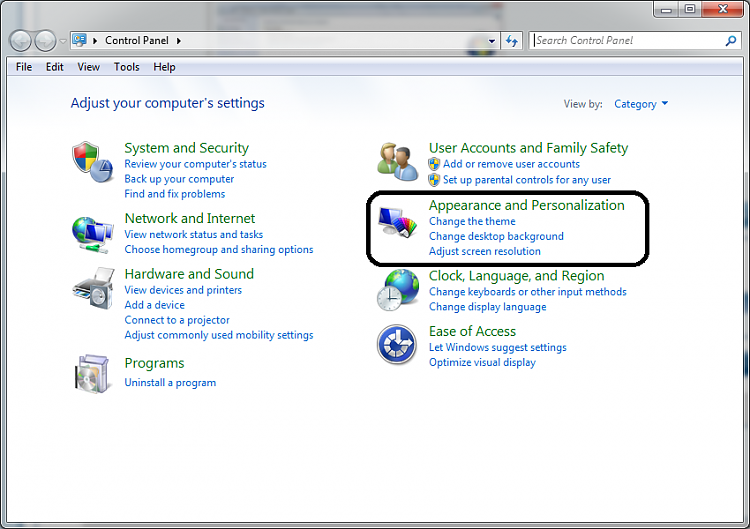Open Ease of Access heading link
Viewport: 750px width, 529px height.
tap(472, 331)
